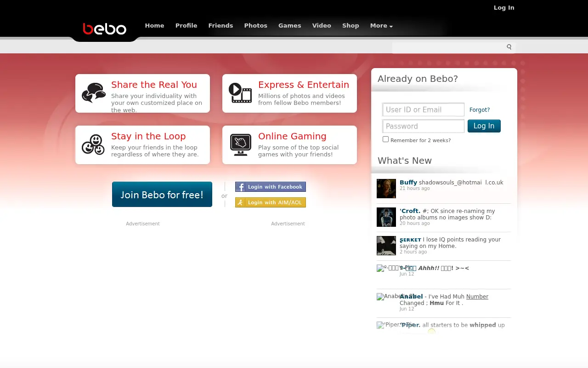
Task: Click the speech bubbles icon
Action: (93, 93)
